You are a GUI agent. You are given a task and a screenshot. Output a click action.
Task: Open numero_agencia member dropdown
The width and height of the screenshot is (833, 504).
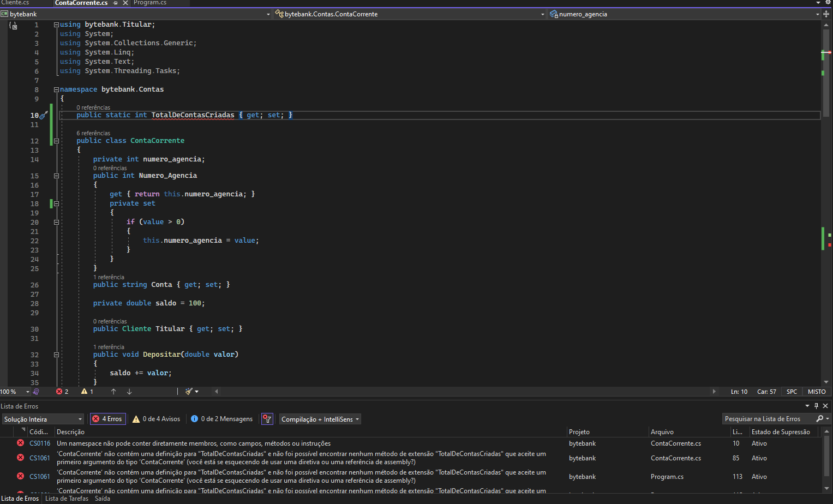[x=684, y=14]
